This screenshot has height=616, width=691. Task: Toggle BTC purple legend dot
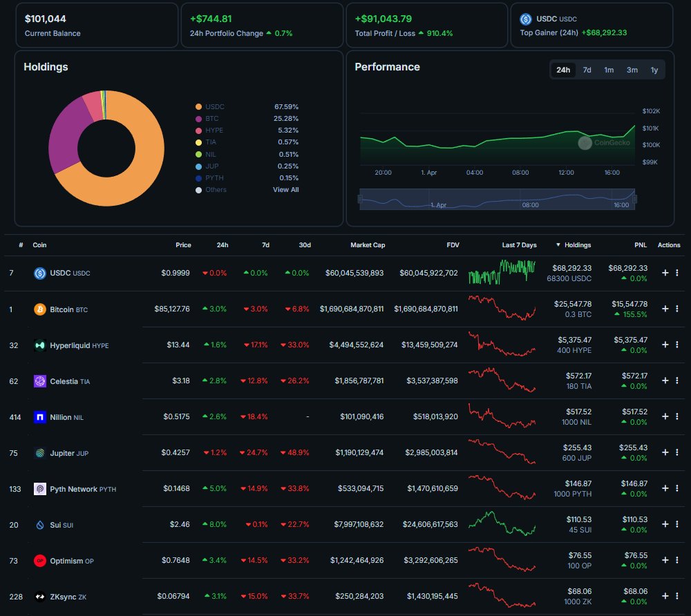[198, 119]
